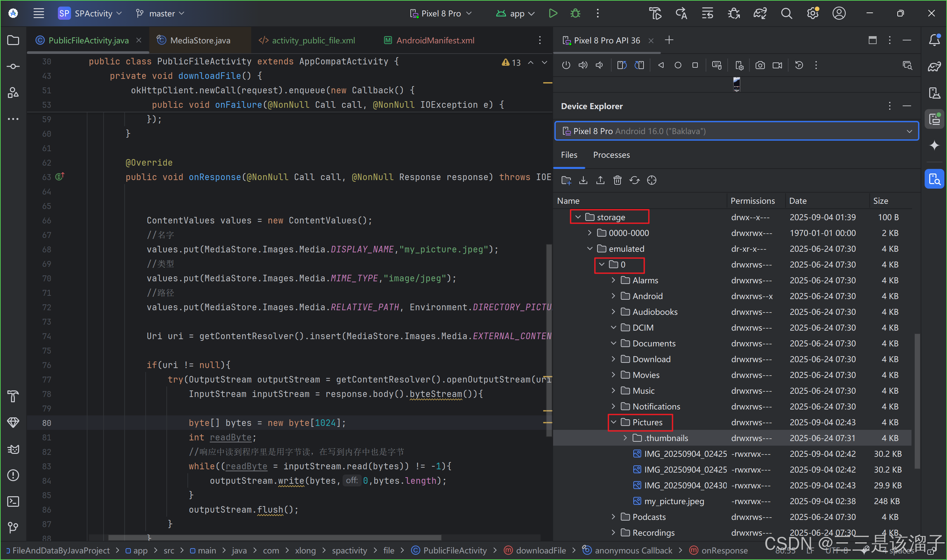Open the Problems tool window icon
Screen dimensions: 947x560
(13, 475)
